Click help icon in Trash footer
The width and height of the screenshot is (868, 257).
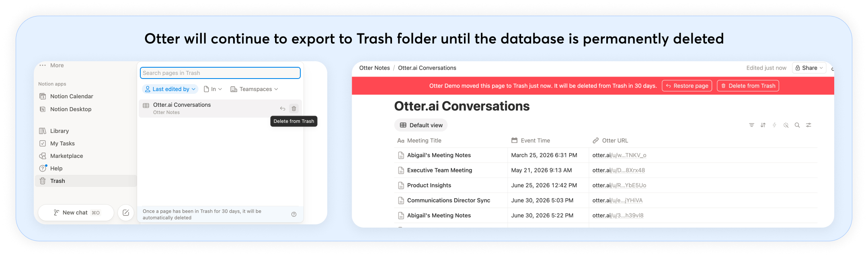(294, 214)
